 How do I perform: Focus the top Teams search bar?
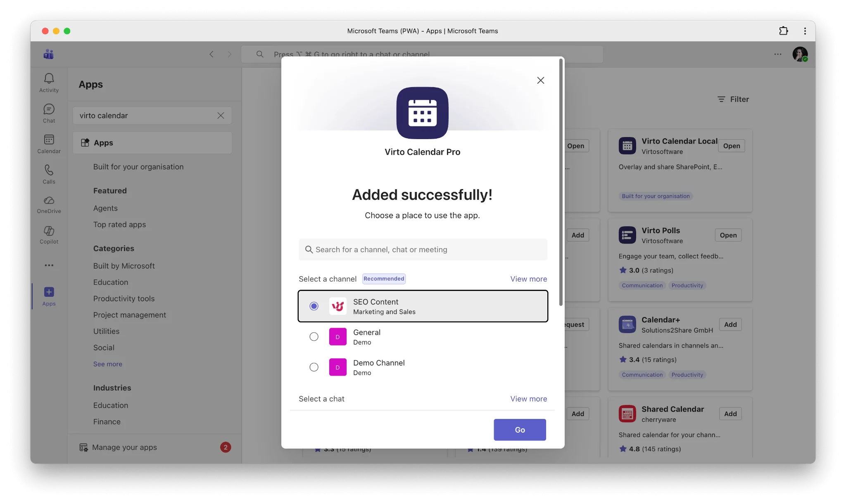point(422,54)
